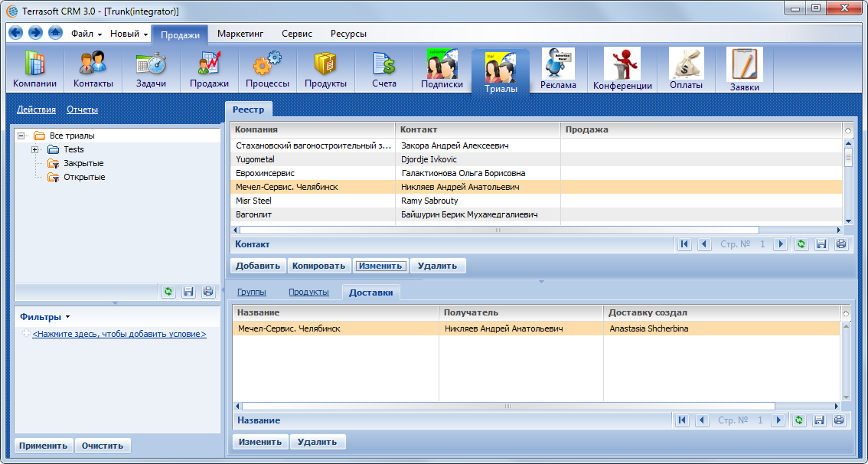
Task: Click link to add filter condition
Action: (x=119, y=335)
